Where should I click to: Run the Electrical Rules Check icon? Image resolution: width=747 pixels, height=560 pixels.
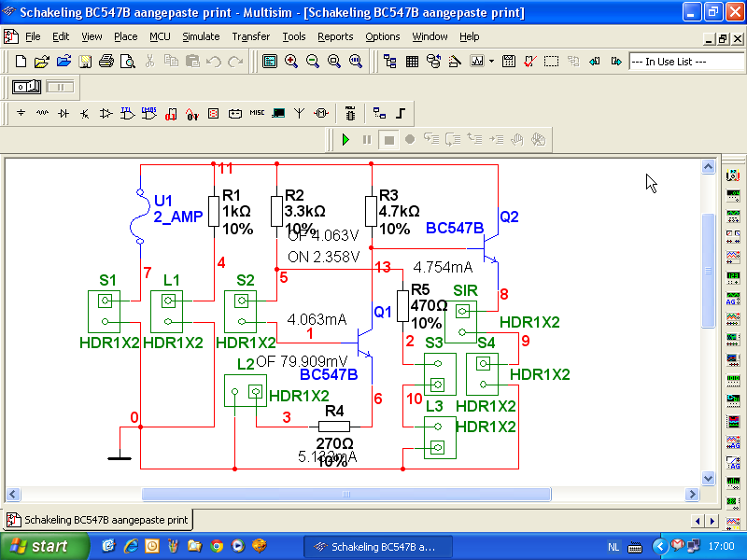click(x=529, y=61)
